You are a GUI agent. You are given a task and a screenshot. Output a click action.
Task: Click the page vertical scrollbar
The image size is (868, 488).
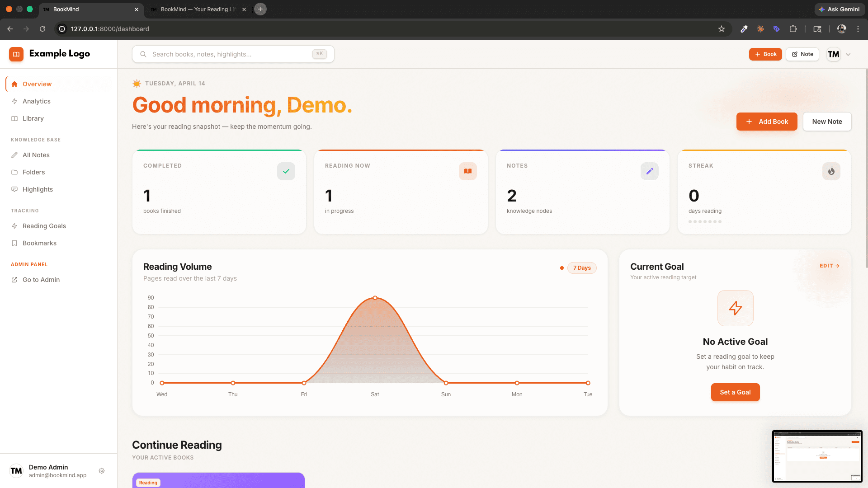coord(866,168)
